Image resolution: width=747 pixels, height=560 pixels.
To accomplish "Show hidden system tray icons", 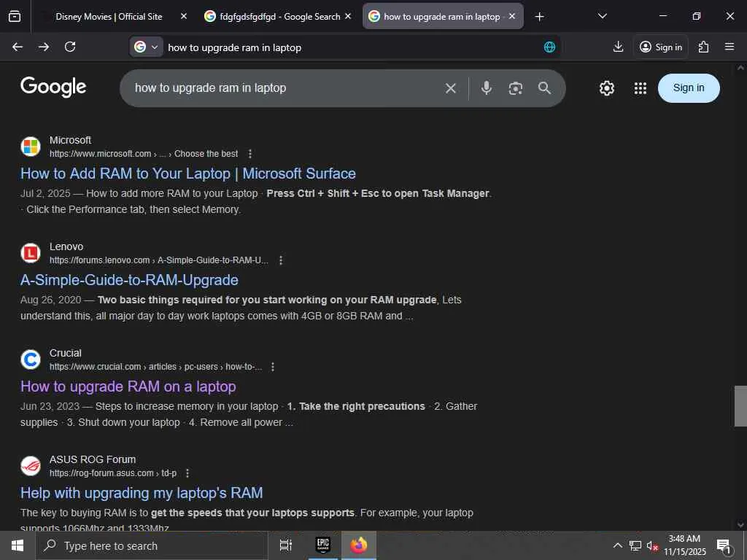I will tap(617, 545).
